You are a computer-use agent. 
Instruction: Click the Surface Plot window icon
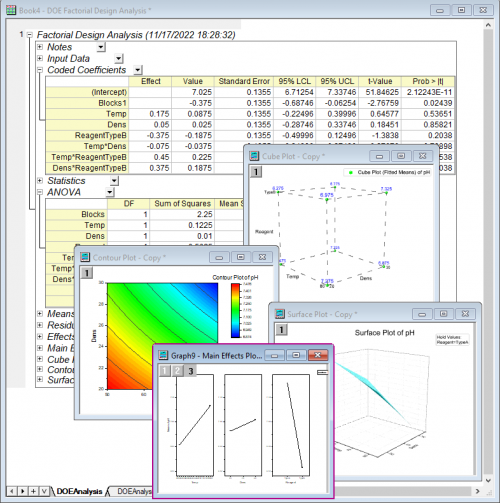280,314
